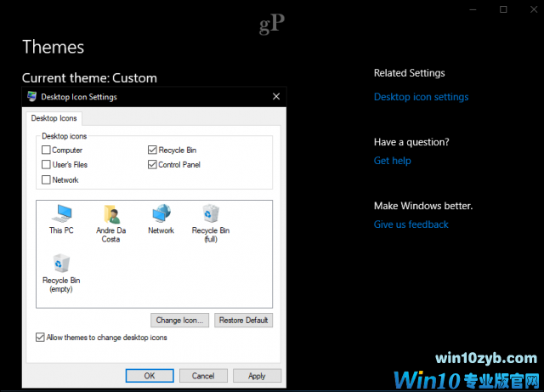This screenshot has height=392, width=544.
Task: Open the Desktop icon settings link
Action: [x=421, y=97]
